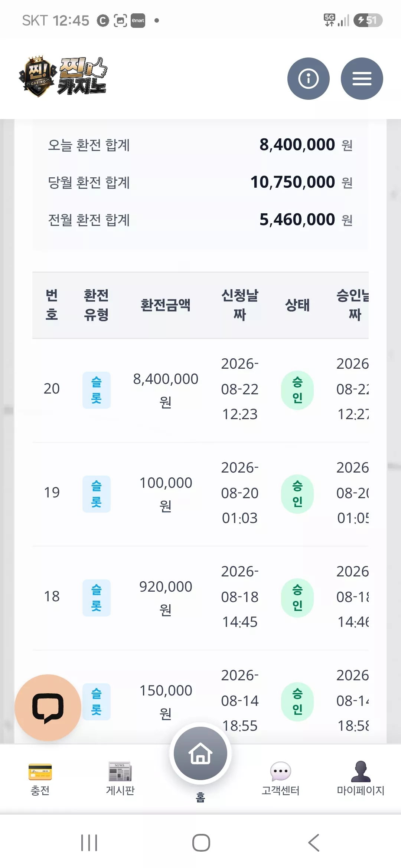Viewport: 401px width, 868px height.
Task: Open the info circle icon
Action: click(308, 79)
